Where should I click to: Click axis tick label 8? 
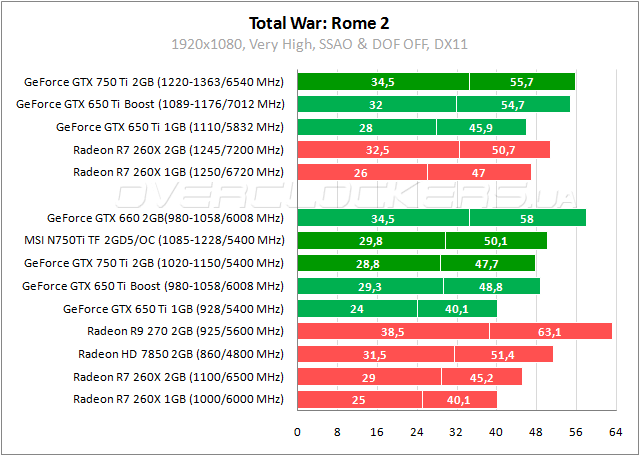click(x=337, y=432)
